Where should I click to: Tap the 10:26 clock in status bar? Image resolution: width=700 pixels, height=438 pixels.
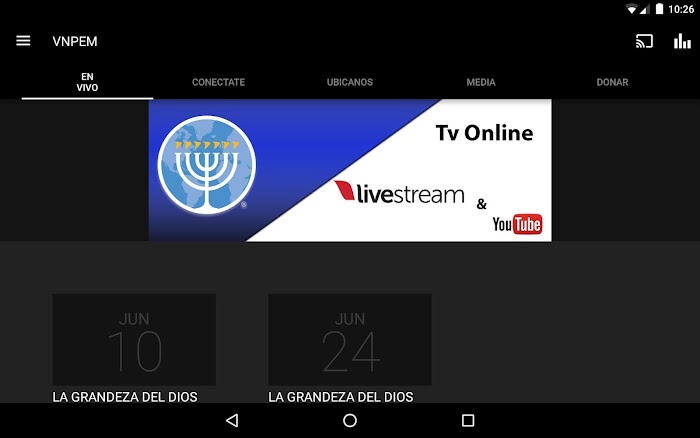[681, 9]
